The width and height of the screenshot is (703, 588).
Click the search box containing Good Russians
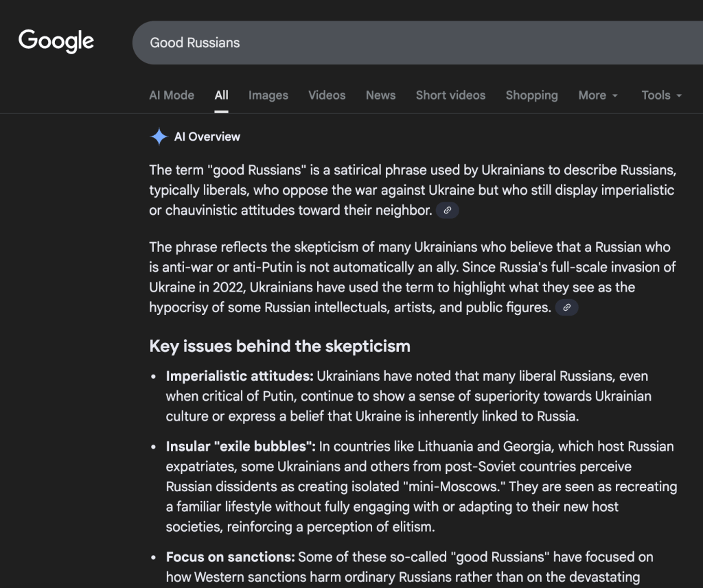pos(412,43)
